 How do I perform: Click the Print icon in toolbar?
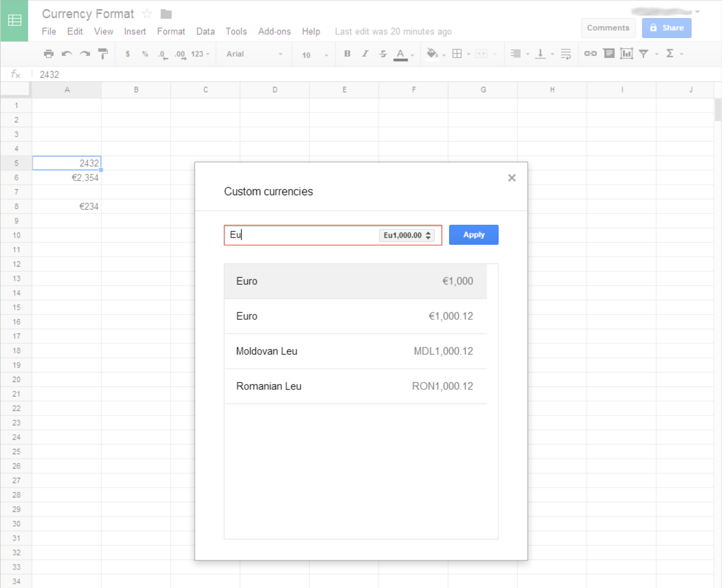(x=49, y=54)
